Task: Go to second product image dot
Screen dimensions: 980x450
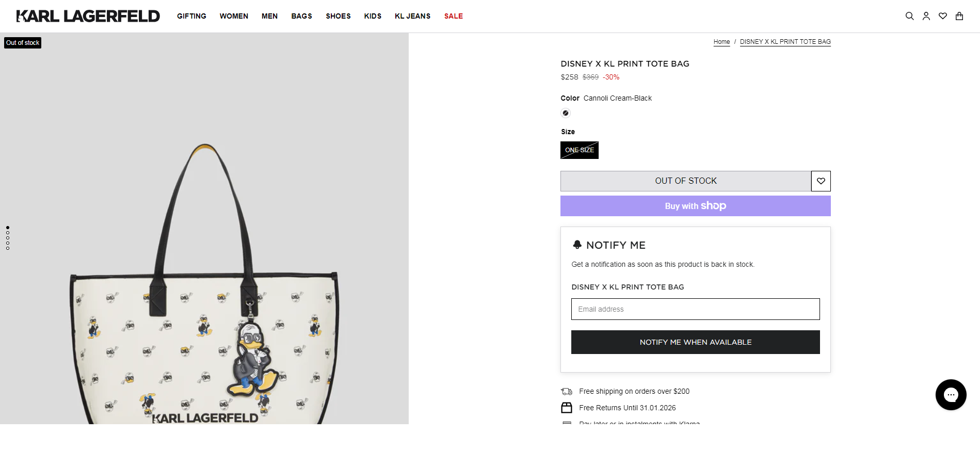Action: click(8, 233)
